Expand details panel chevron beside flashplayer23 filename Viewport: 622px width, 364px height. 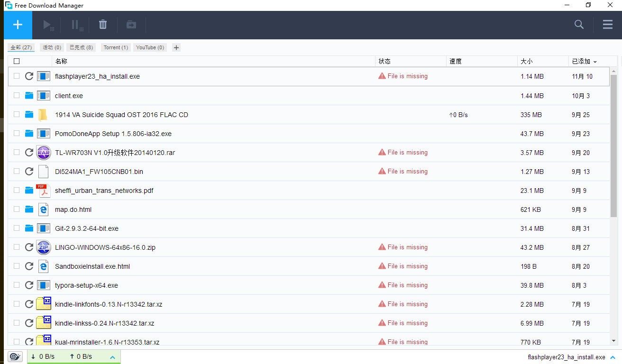(x=613, y=357)
